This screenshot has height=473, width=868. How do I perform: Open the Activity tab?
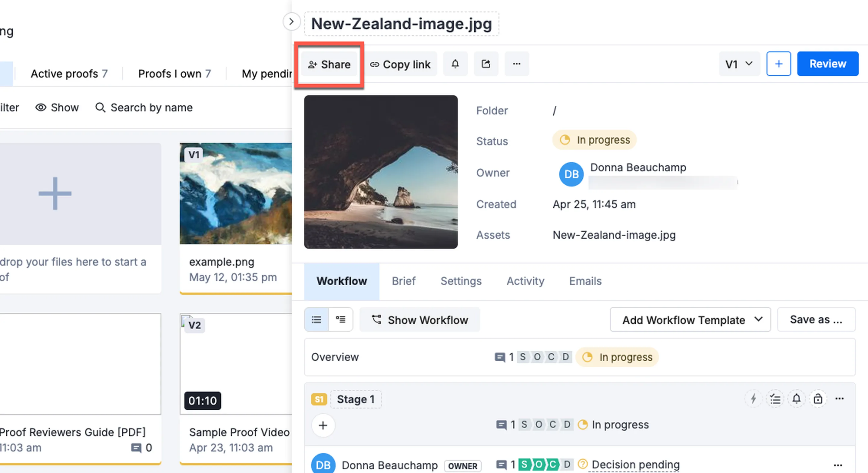coord(525,281)
